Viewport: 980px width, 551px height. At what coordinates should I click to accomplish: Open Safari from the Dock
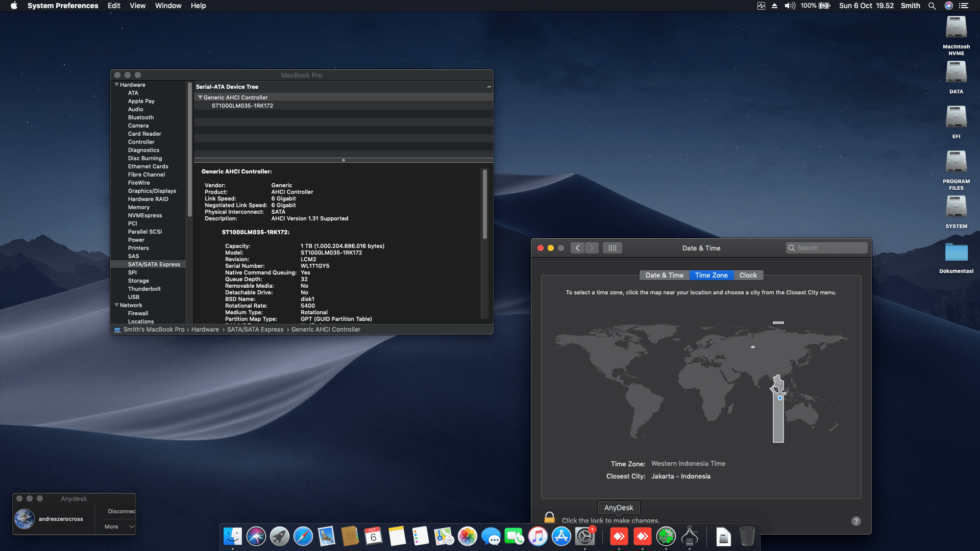[x=303, y=537]
